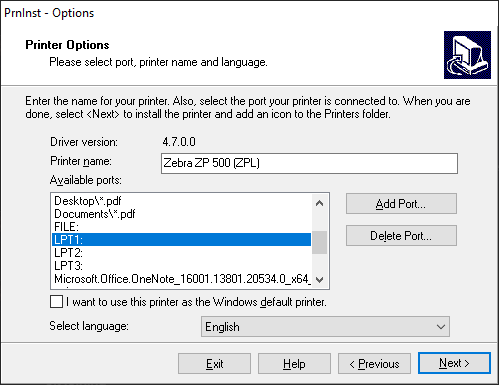
Task: Click the ports list scrollbar thumb
Action: coord(319,242)
